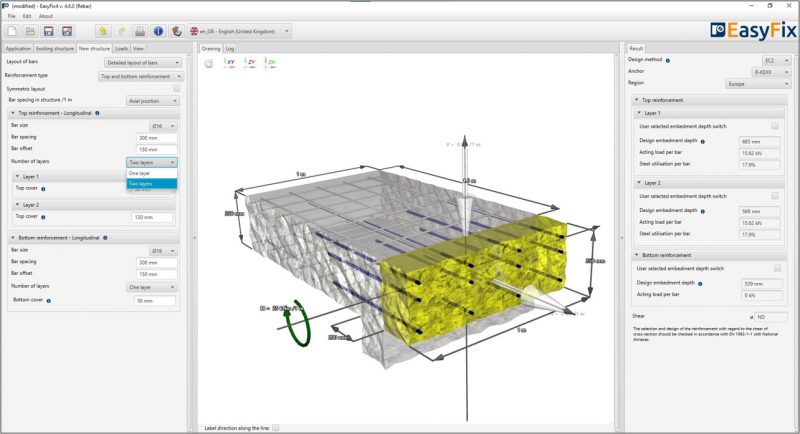This screenshot has width=800, height=434.
Task: Collapse the Top reinforcement - Longitudinal section
Action: (13, 113)
